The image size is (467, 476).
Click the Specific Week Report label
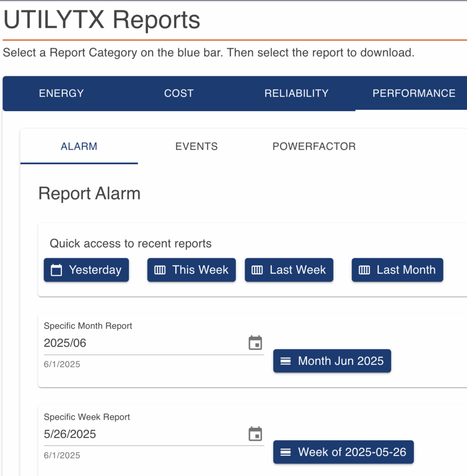click(x=87, y=417)
